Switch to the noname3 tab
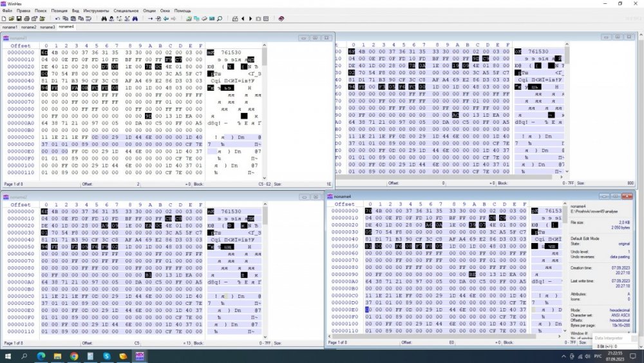Screen dimensions: 644x363 (47, 27)
